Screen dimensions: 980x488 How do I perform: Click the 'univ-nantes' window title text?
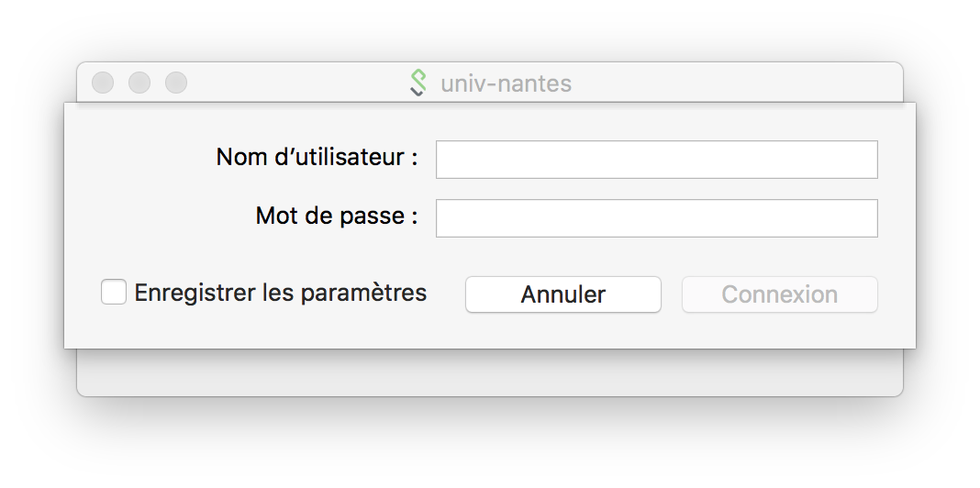tap(506, 84)
